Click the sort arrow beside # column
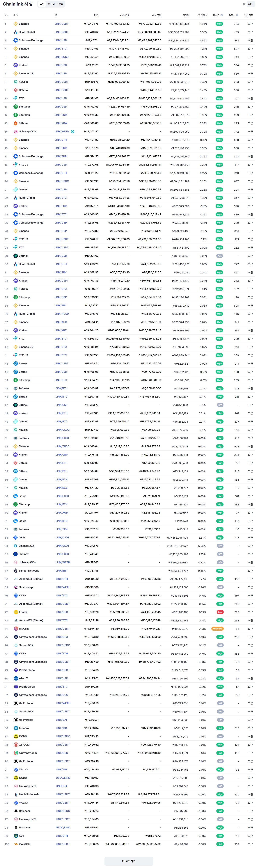 [7, 15]
